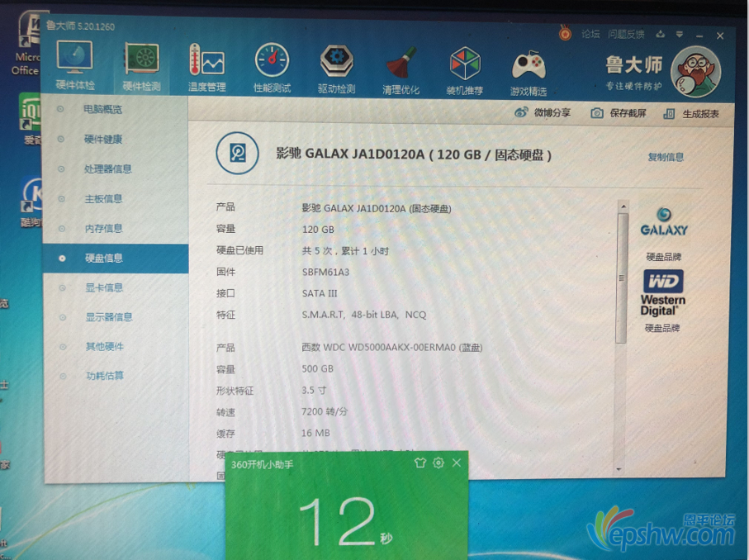Click the 酷狗 desktop shortcut icon
Viewport: 749px width, 560px height.
[31, 202]
